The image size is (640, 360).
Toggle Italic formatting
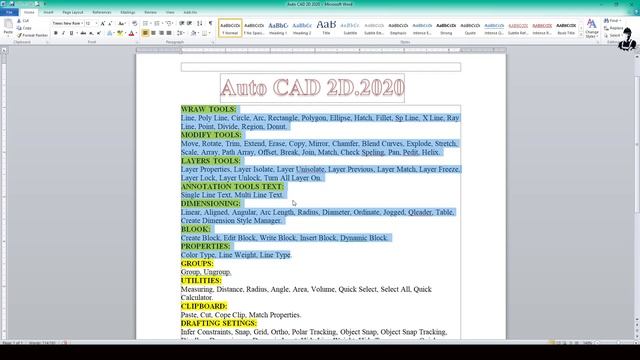pyautogui.click(x=63, y=33)
